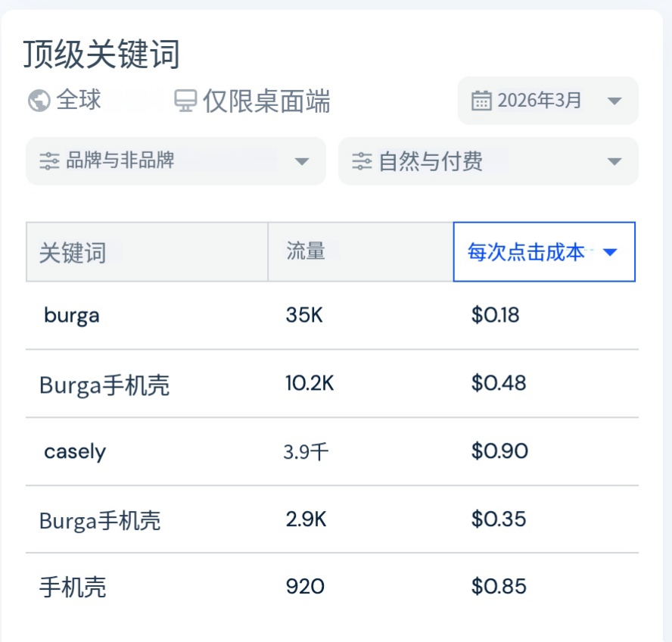The image size is (672, 642).
Task: Select the Burga手机壳 keyword with 2.9K traffic
Action: coord(100,521)
